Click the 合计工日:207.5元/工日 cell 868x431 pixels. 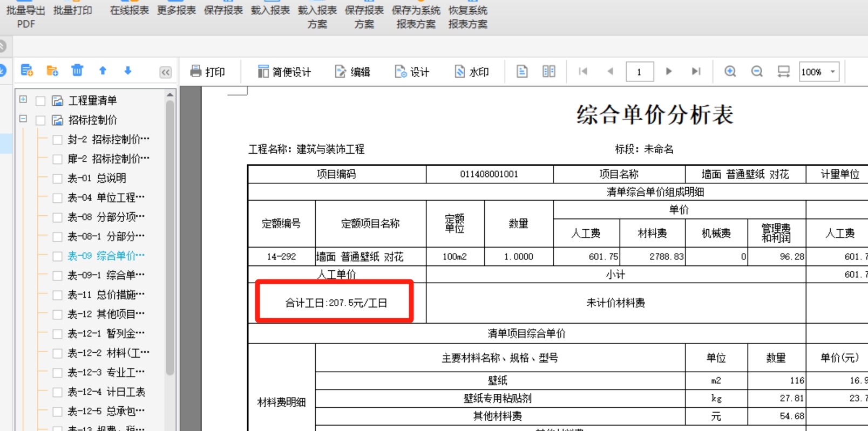click(x=336, y=303)
